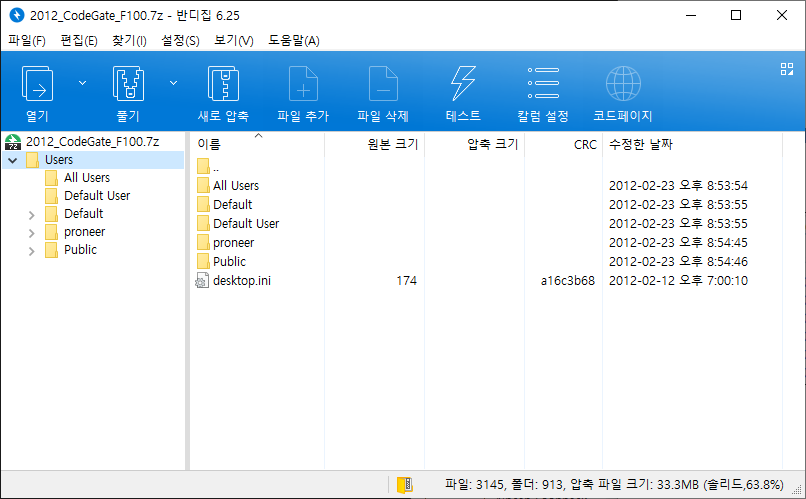Sort by the 원본 크기 column header
The height and width of the screenshot is (499, 806).
374,144
